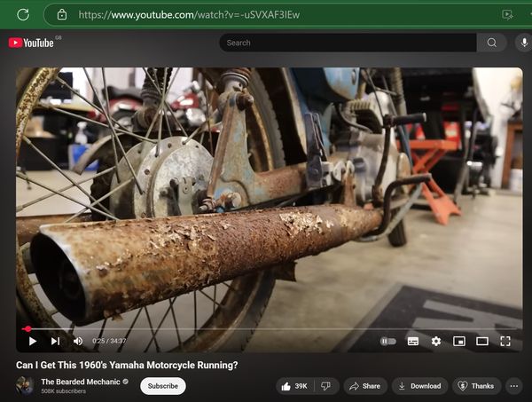
Task: Turn on subtitles/closed captions
Action: tap(413, 342)
